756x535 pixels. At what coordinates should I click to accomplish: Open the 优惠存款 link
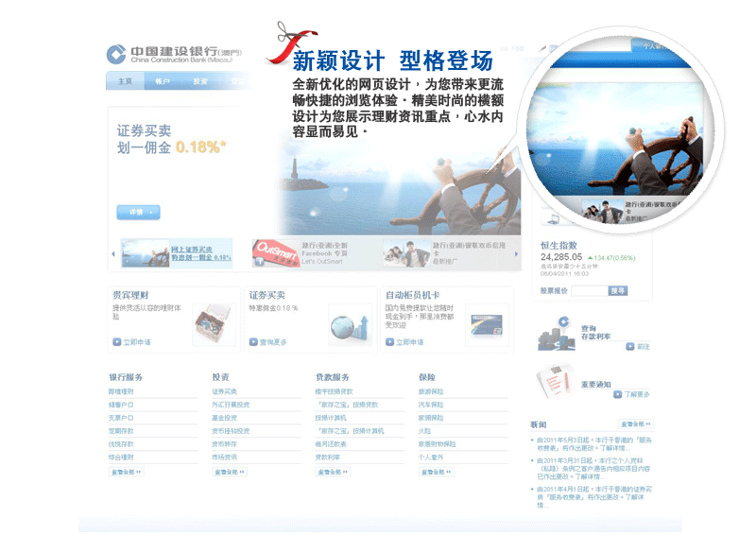click(121, 444)
